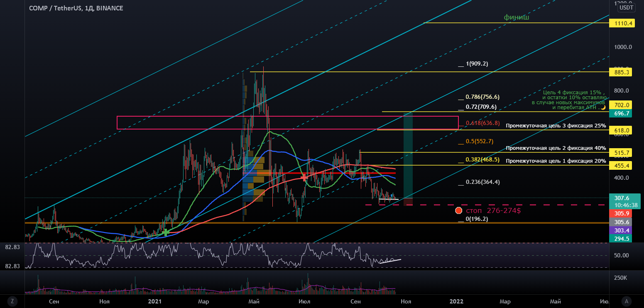Click the green plus cross marker
The width and height of the screenshot is (644, 308).
(x=166, y=232)
